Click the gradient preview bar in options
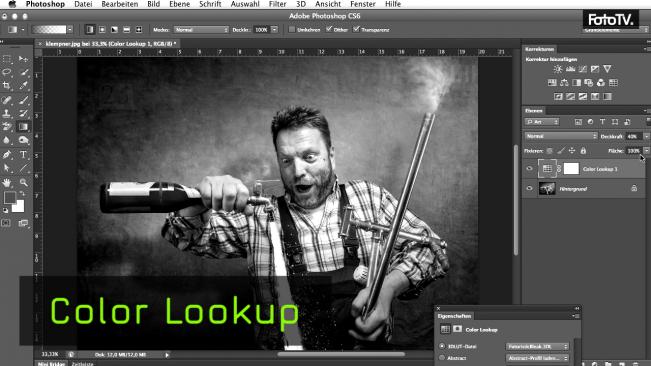The height and width of the screenshot is (366, 651). (49, 29)
